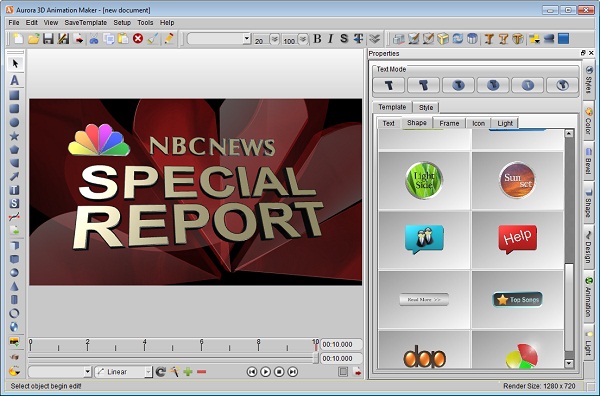Select the cone shape tool
The image size is (600, 396).
[14, 286]
